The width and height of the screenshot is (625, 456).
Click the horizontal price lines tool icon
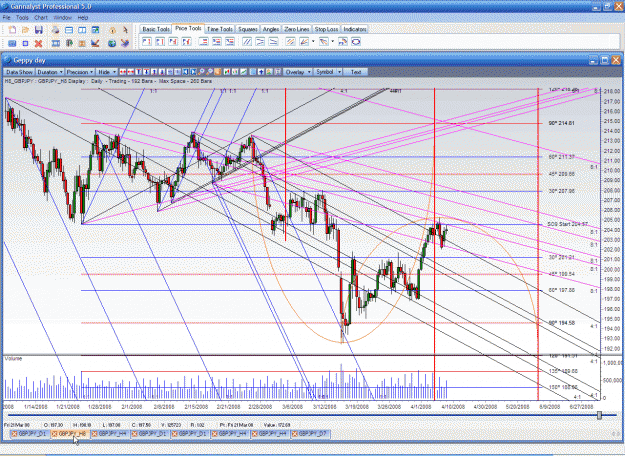tap(203, 41)
